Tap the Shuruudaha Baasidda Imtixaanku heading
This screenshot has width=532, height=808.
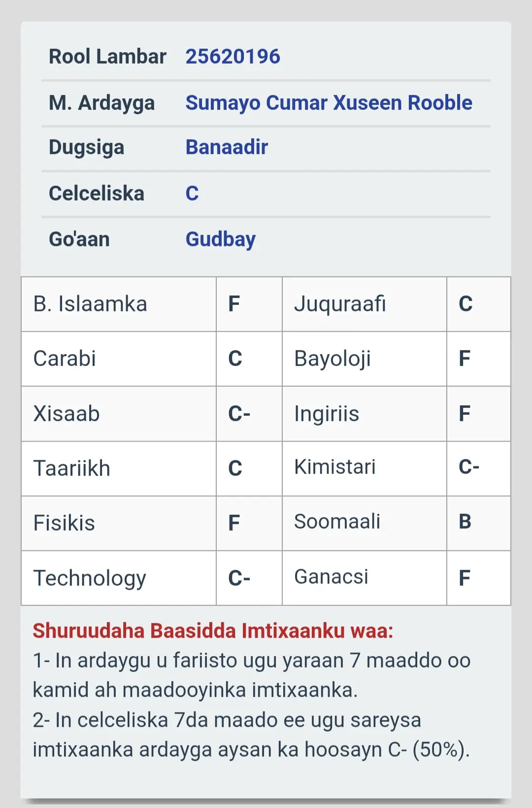click(x=213, y=631)
